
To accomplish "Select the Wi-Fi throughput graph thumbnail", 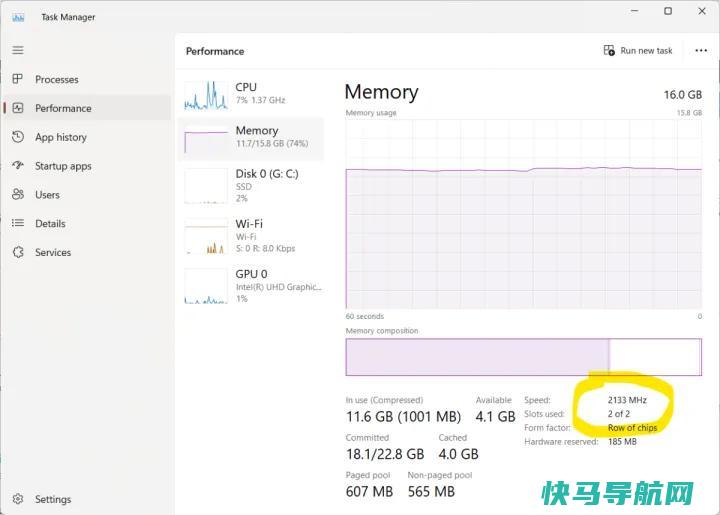I will [206, 236].
